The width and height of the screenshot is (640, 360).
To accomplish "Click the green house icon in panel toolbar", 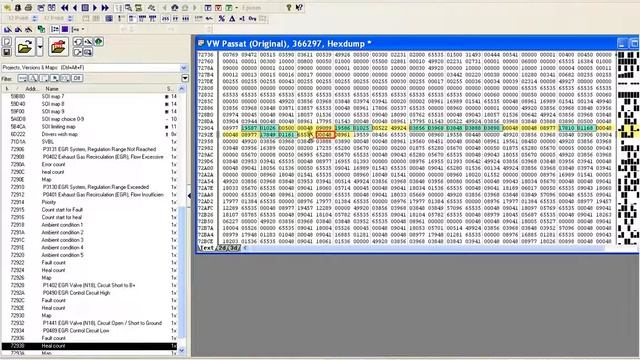I will point(98,42).
